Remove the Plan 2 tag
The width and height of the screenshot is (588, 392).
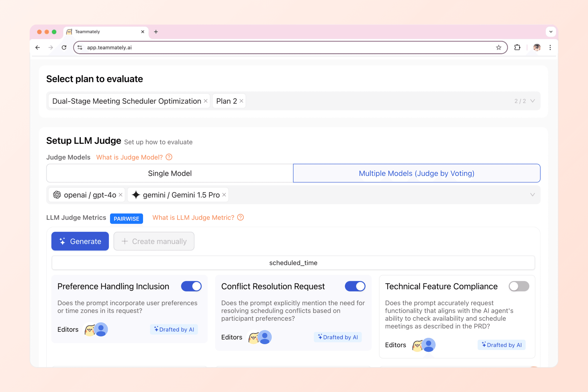[x=241, y=101]
